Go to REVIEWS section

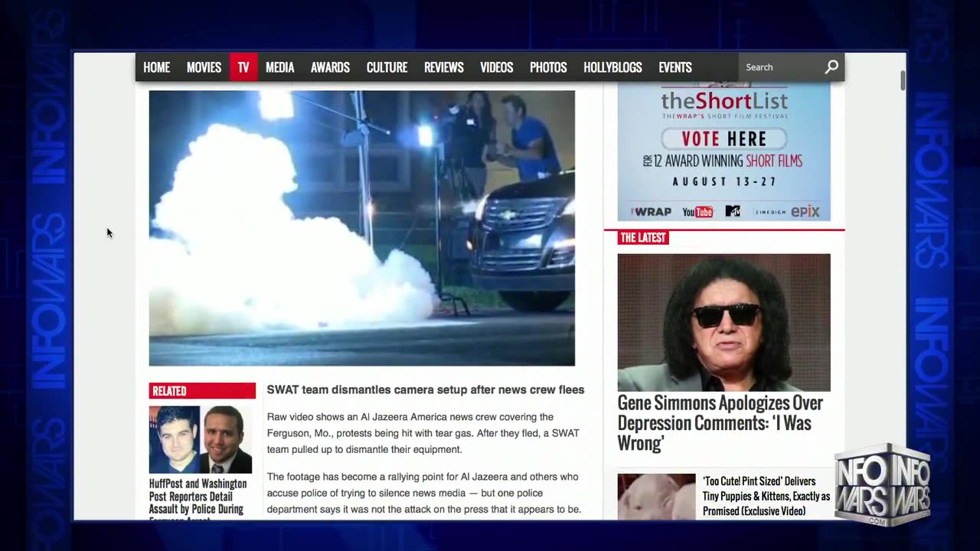click(444, 67)
